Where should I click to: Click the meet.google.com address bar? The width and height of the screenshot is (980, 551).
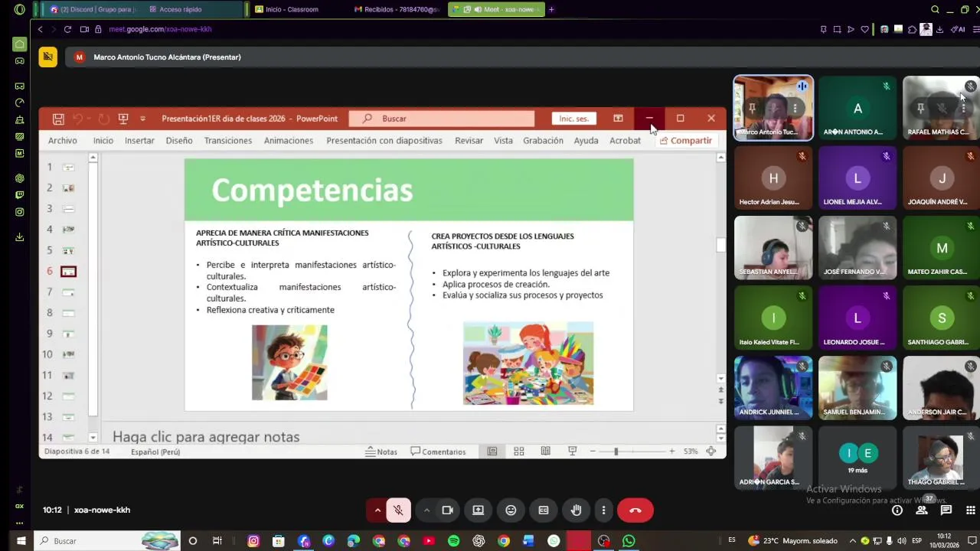tap(160, 29)
